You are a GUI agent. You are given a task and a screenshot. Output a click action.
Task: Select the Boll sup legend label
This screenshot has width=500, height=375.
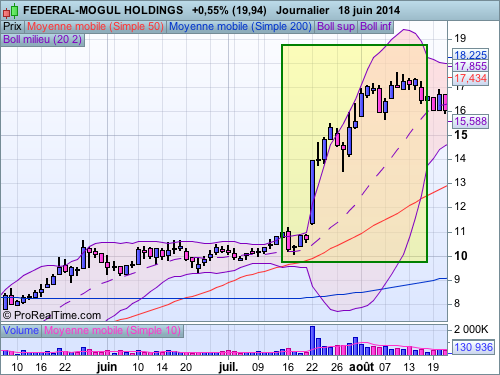pos(336,27)
